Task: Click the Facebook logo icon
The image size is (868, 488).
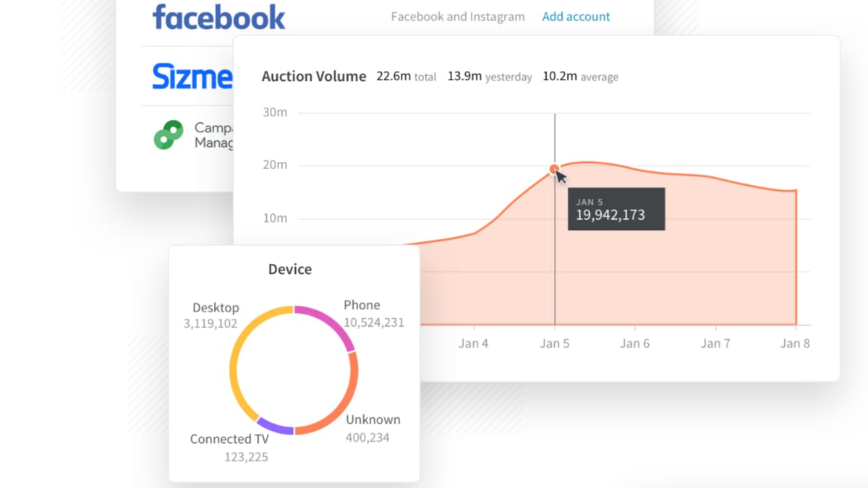Action: (x=217, y=16)
